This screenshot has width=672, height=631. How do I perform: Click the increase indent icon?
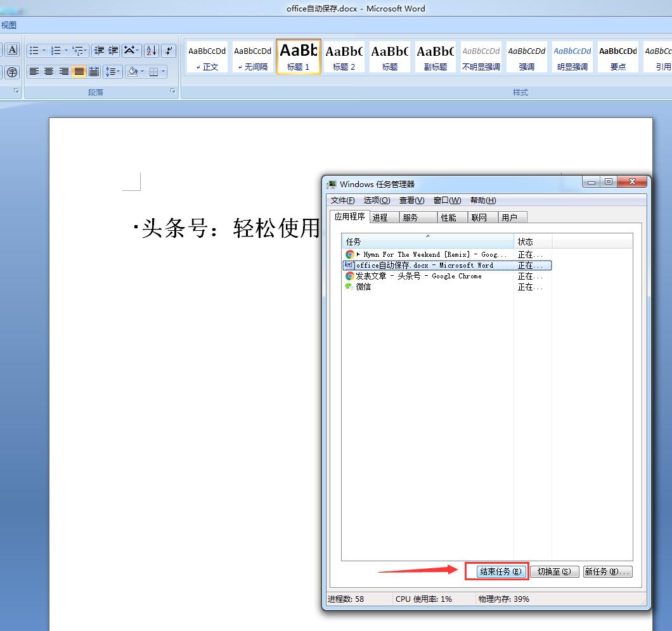(113, 49)
